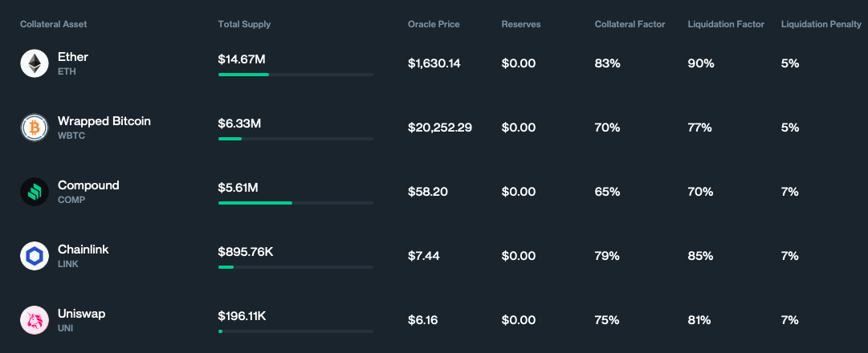Select the UNI ticker label
The height and width of the screenshot is (353, 868).
tap(65, 328)
